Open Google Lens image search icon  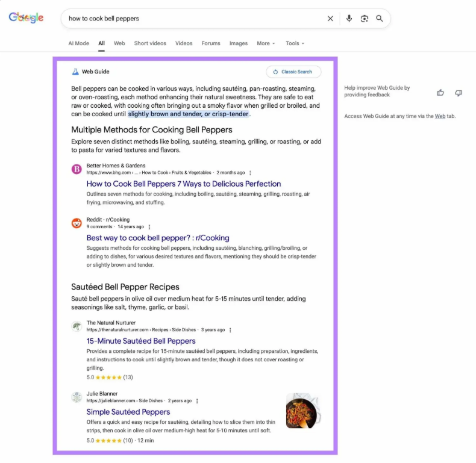coord(365,19)
